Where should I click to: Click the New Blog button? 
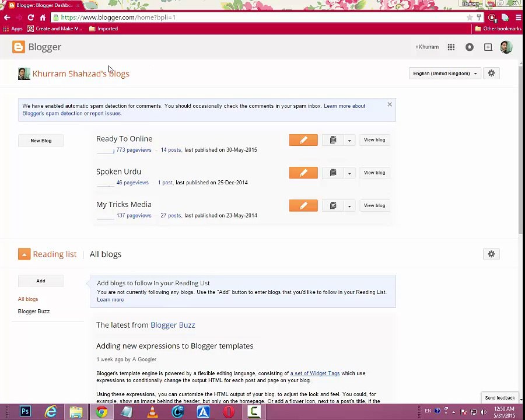coord(41,141)
